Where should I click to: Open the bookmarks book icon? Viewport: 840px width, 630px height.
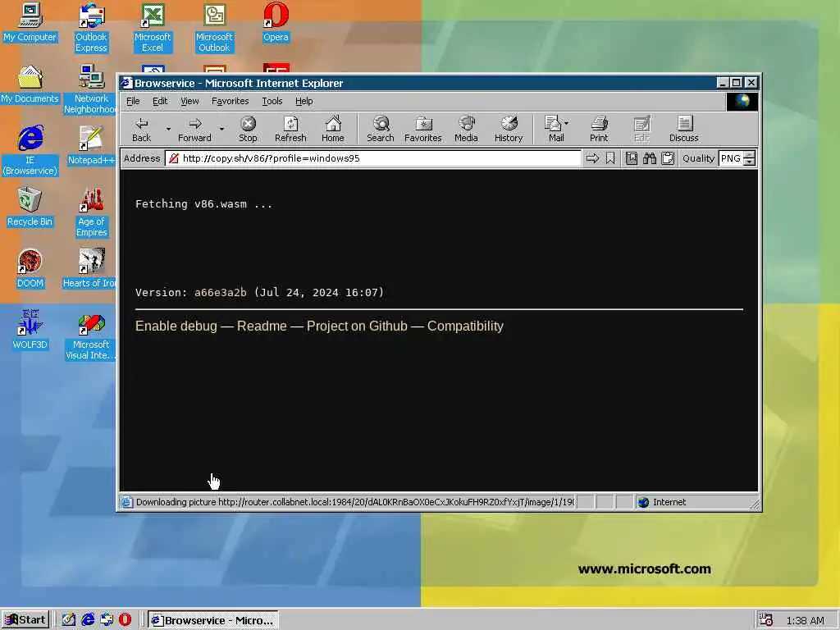click(x=632, y=158)
